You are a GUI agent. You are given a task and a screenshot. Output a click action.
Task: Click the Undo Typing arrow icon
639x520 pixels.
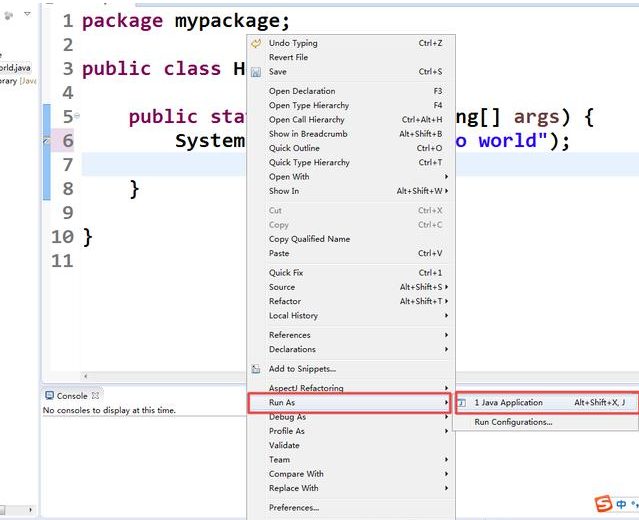pos(256,43)
